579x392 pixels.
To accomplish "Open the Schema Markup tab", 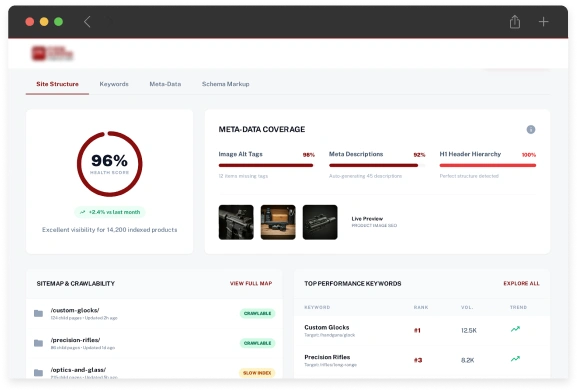I will click(x=225, y=84).
